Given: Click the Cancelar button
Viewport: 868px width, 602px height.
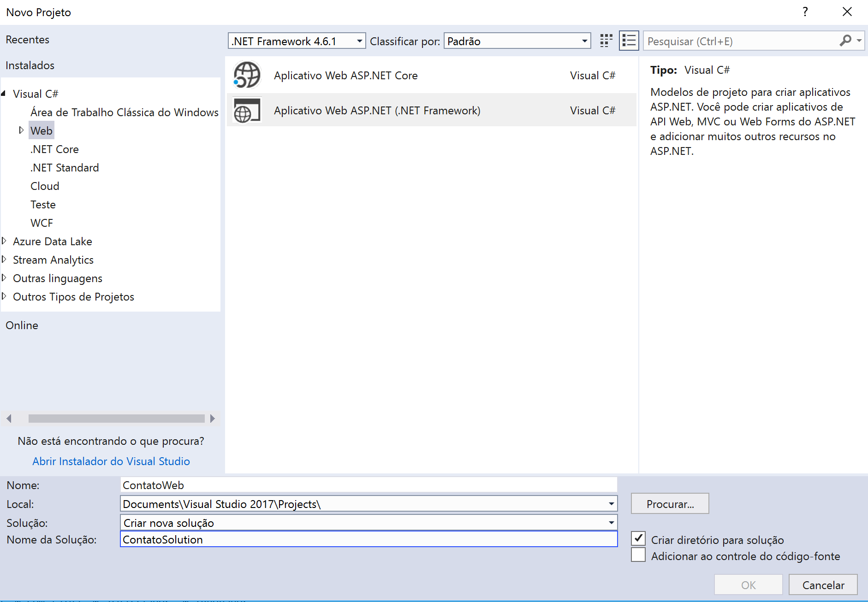Looking at the screenshot, I should tap(823, 584).
